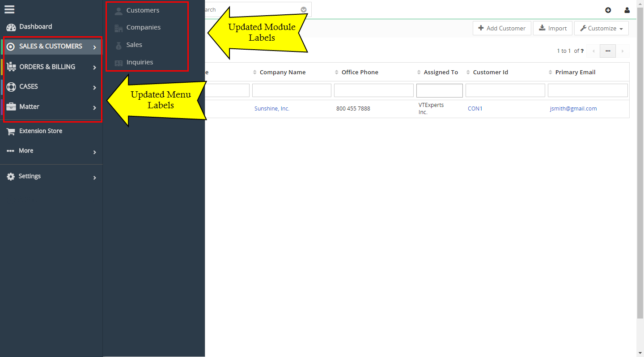Viewport: 644px width, 357px height.
Task: Open the Sales module
Action: 134,45
